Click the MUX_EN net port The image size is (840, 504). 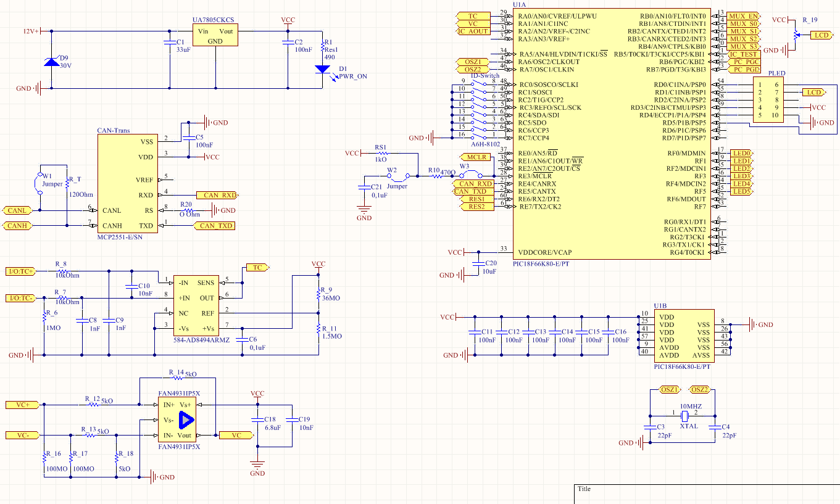743,16
